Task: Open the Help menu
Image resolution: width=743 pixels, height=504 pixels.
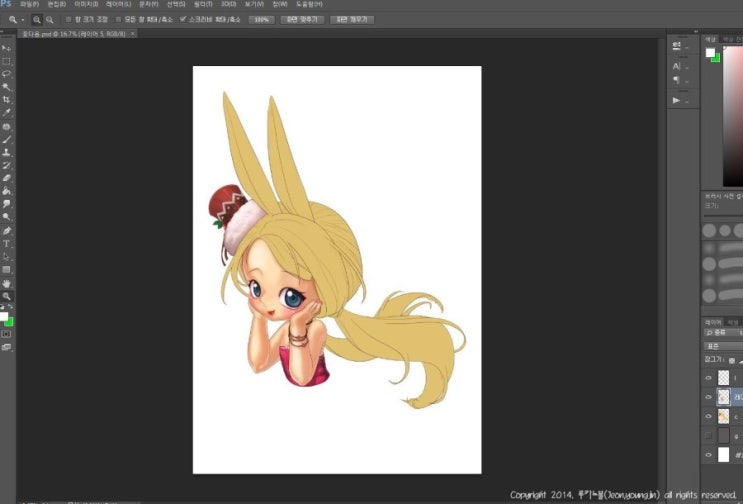Action: point(309,4)
